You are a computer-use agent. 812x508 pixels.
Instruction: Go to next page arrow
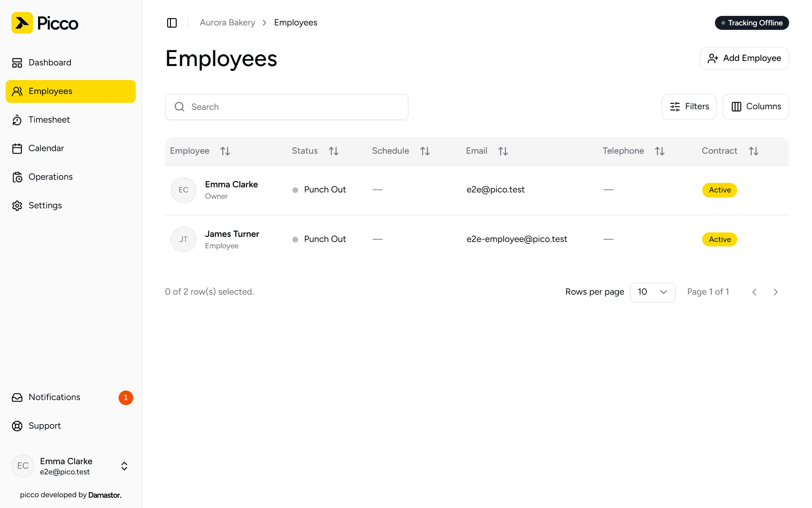click(776, 292)
